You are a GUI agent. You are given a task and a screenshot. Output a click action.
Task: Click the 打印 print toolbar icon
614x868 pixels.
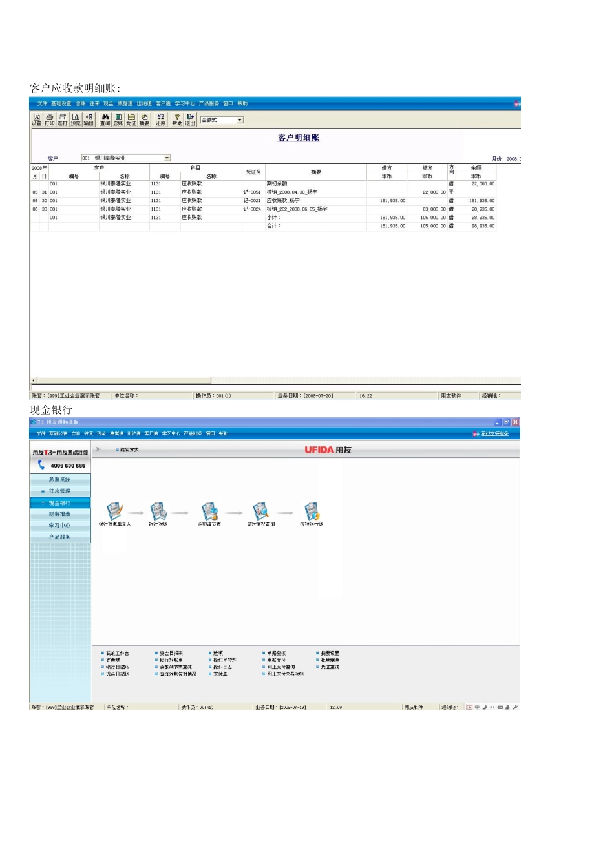50,119
